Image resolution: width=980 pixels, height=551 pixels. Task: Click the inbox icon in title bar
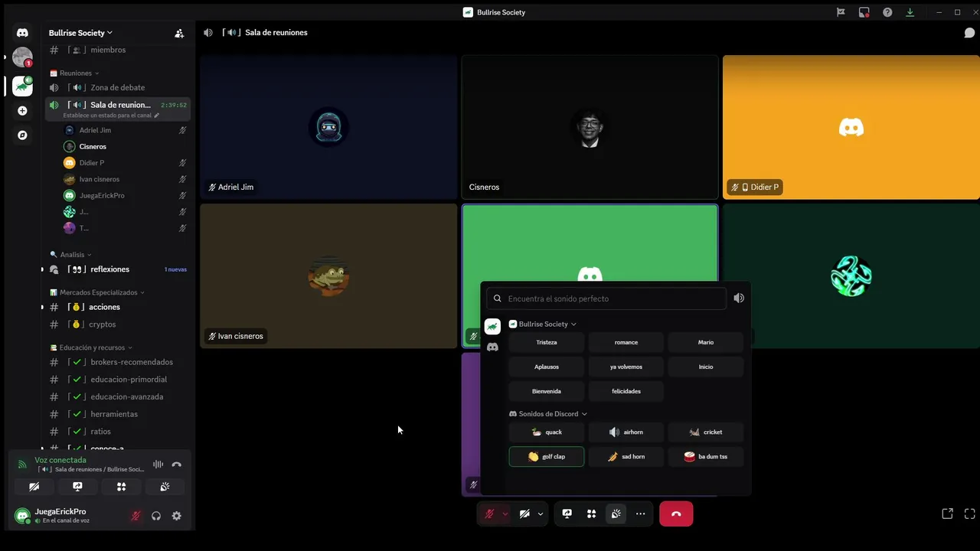[x=864, y=12]
